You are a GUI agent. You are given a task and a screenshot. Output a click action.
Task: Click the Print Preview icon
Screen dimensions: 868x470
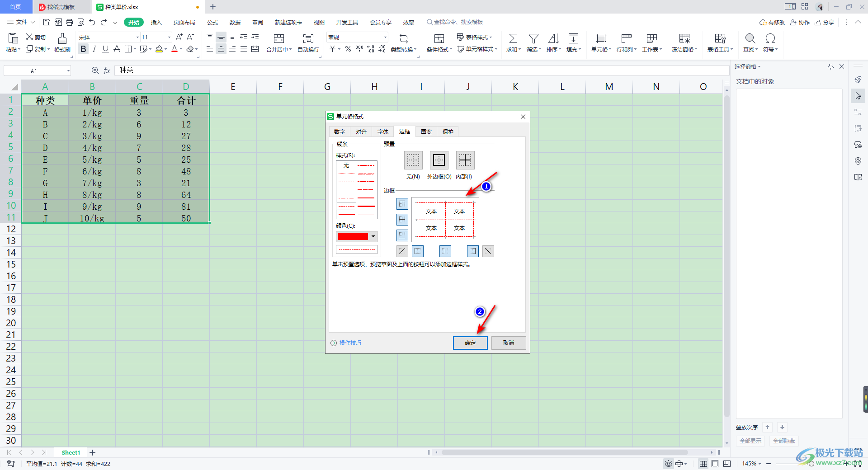pos(81,22)
